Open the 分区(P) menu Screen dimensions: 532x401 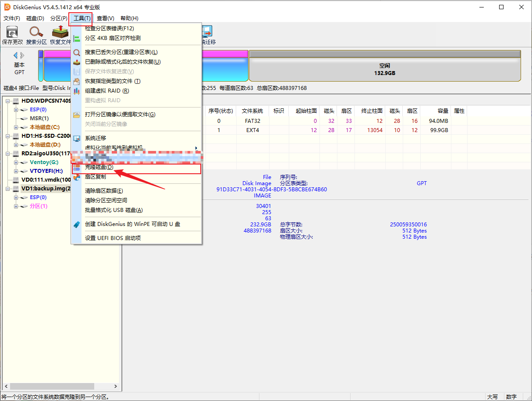[x=59, y=18]
